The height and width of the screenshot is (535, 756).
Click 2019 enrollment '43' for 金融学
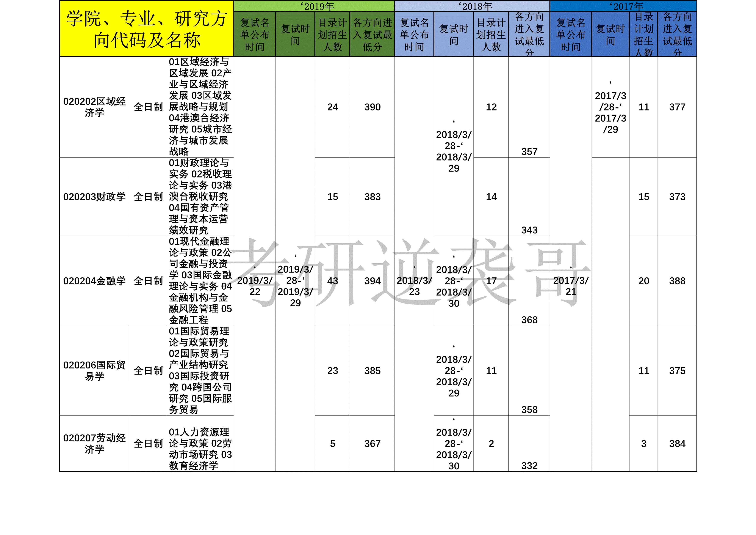coord(333,281)
